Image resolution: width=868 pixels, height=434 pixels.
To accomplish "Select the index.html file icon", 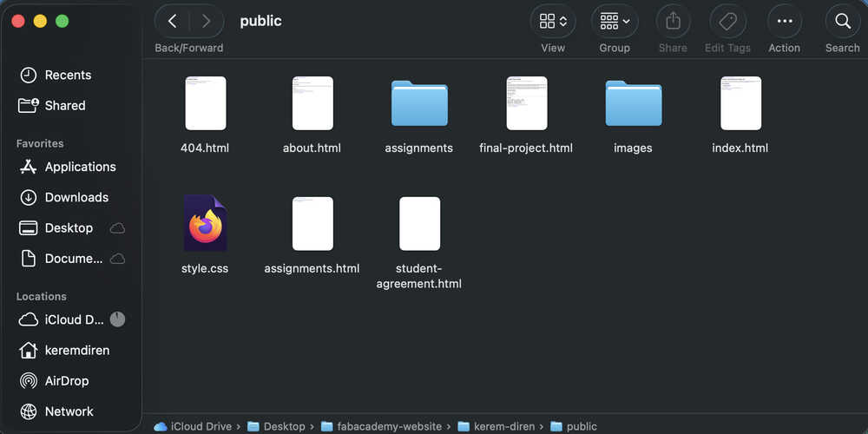I will [740, 103].
